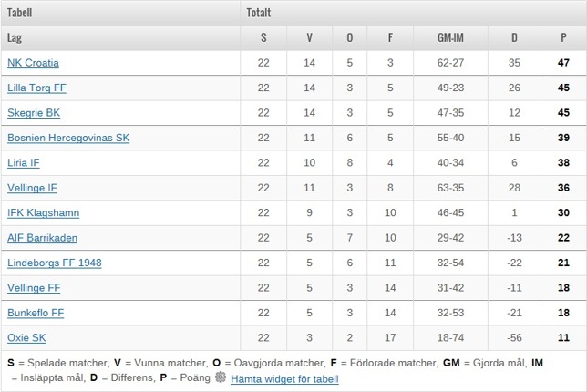Open the NK Croatia team link
587x392 pixels.
(x=33, y=63)
